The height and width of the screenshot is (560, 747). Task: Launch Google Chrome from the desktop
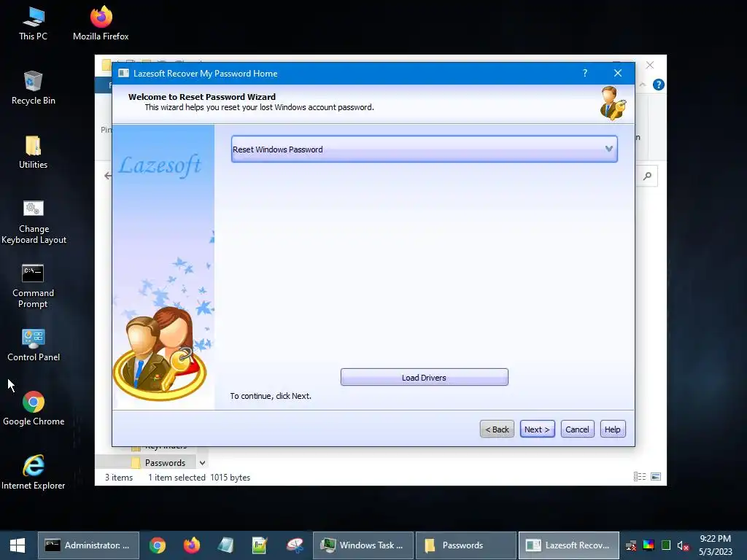pyautogui.click(x=34, y=408)
